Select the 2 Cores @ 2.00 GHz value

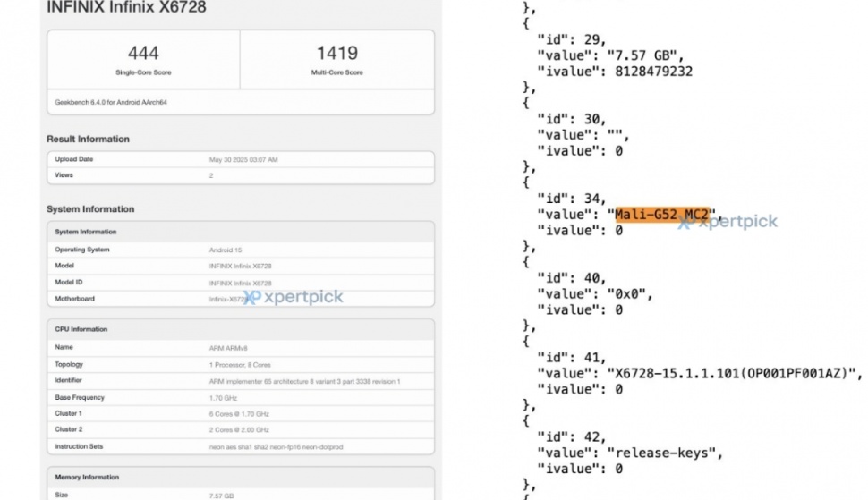coord(239,430)
